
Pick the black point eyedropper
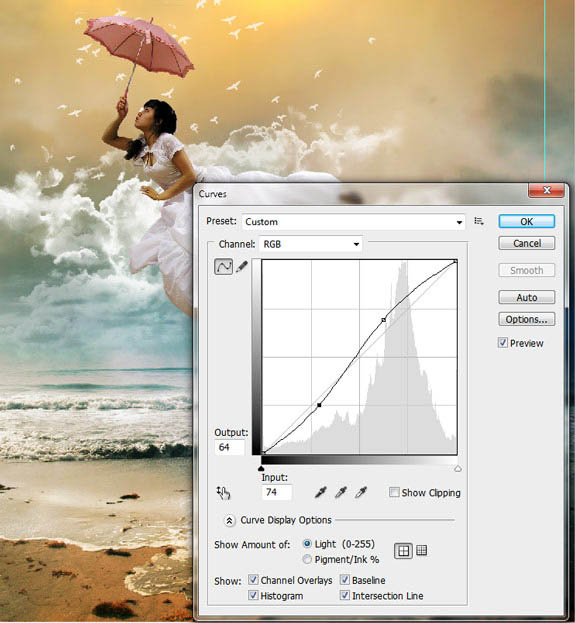[321, 492]
